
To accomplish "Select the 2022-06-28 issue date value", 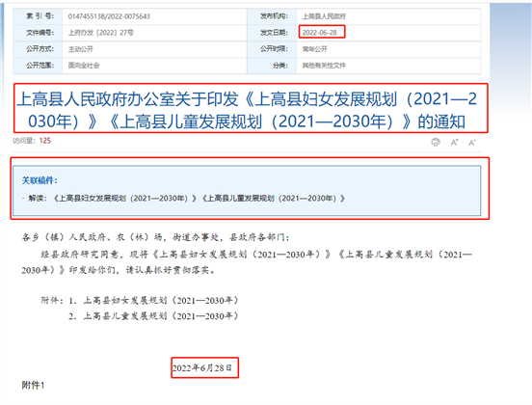I will click(320, 33).
